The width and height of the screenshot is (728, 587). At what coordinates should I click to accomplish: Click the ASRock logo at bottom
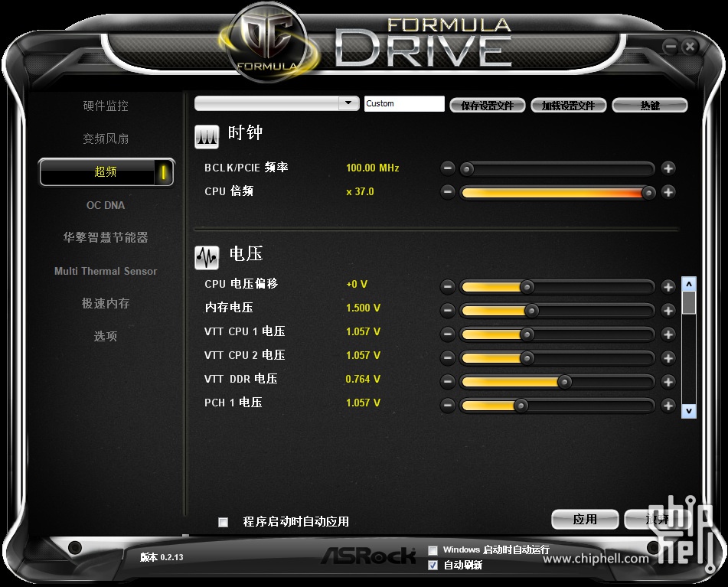click(x=369, y=556)
